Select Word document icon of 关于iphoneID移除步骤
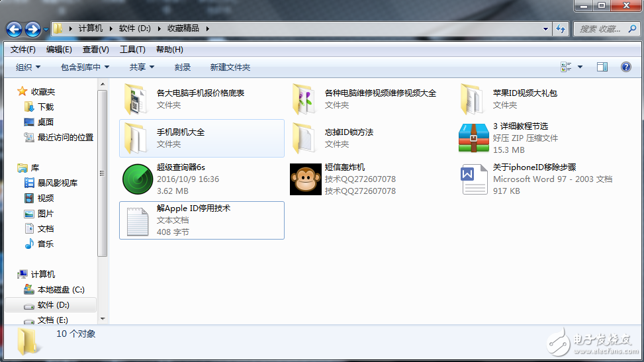 tap(474, 179)
